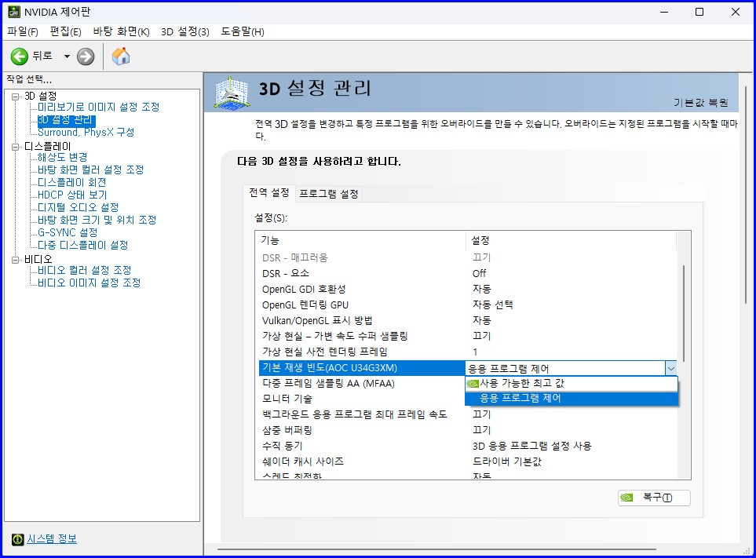Maximize the NVIDIA 제어판 window
Screen dimensions: 756x558
coord(699,12)
